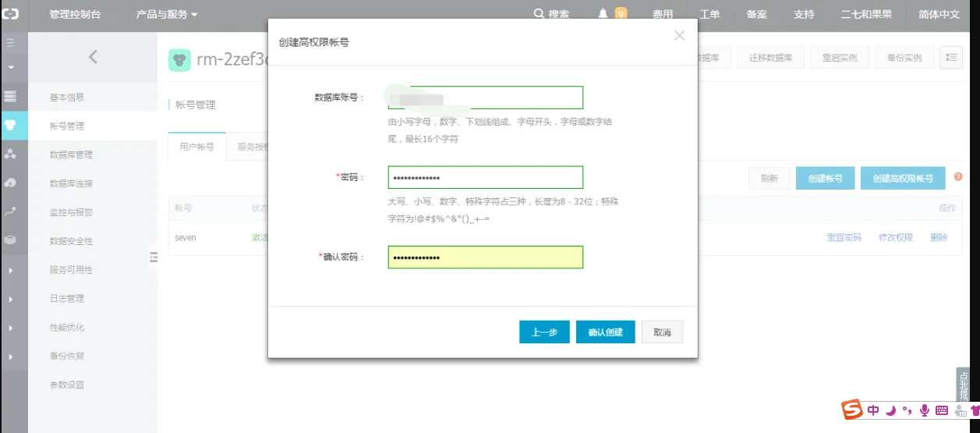
Task: Open the 费用 menu in top bar
Action: point(663,14)
